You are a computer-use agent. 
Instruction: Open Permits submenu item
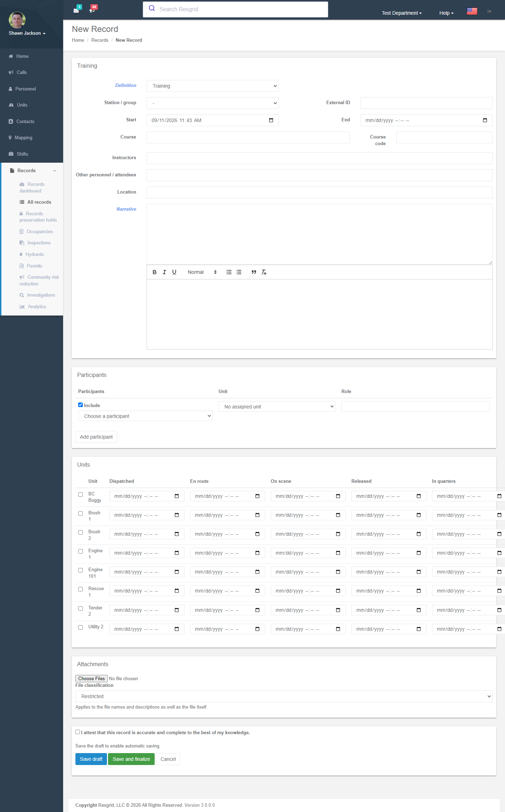(x=31, y=266)
